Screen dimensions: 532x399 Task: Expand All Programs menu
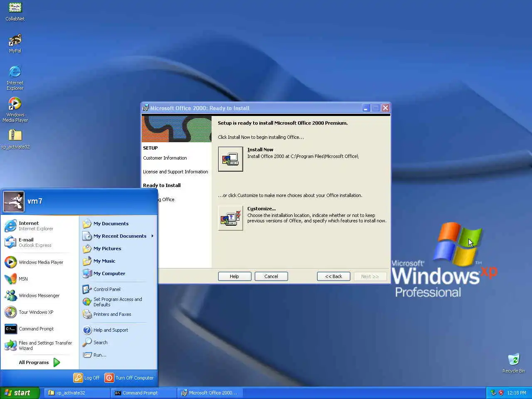coord(40,362)
